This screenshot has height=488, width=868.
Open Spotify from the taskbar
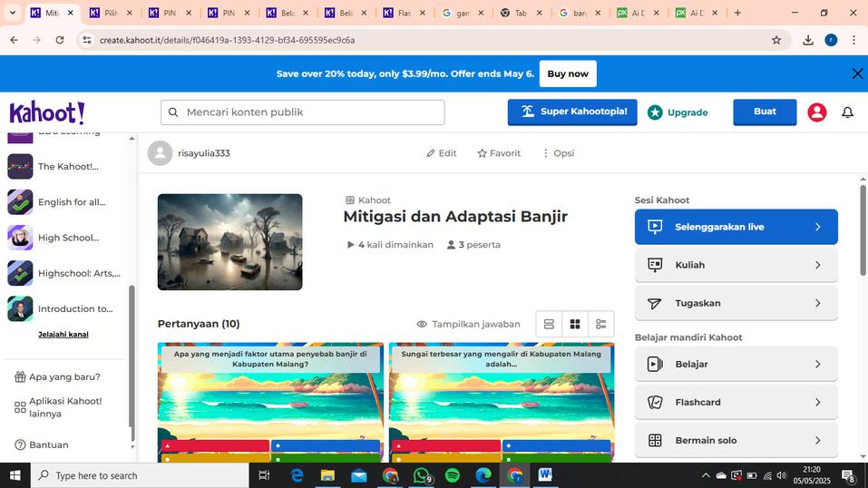[453, 475]
